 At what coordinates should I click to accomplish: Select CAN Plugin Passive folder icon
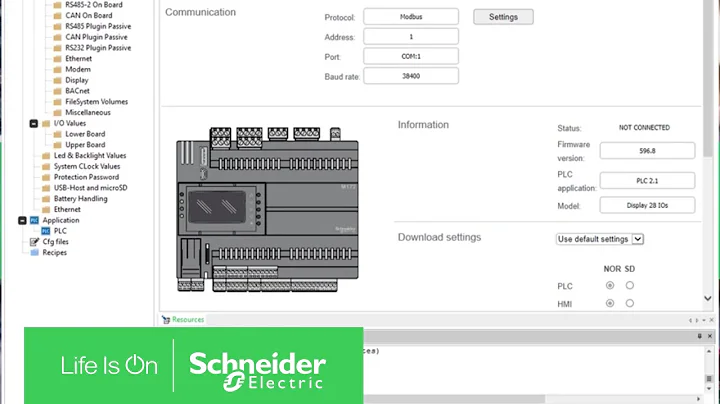point(57,37)
